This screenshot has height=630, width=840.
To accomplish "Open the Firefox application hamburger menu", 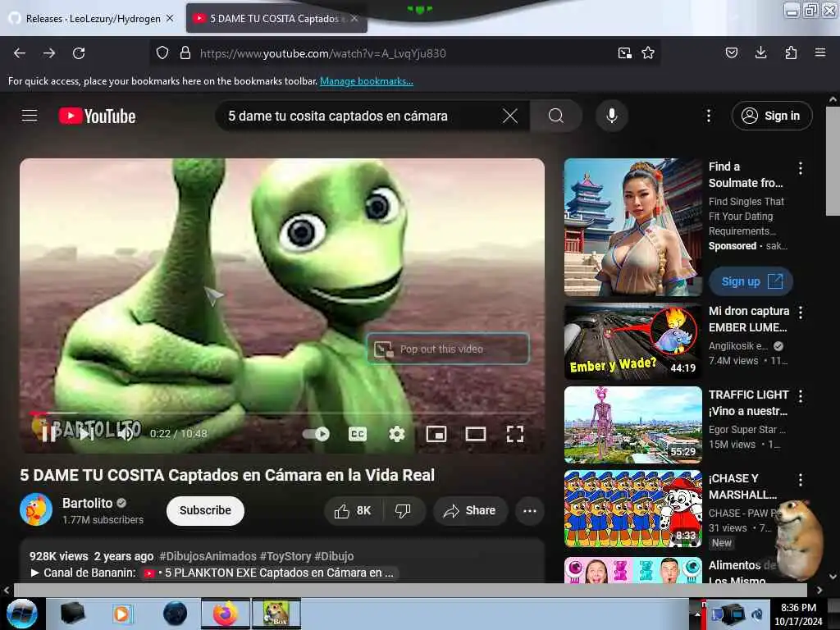I will (820, 53).
